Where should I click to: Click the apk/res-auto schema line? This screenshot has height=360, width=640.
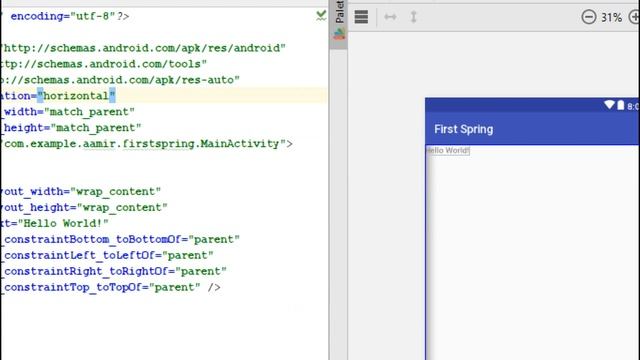(120, 80)
